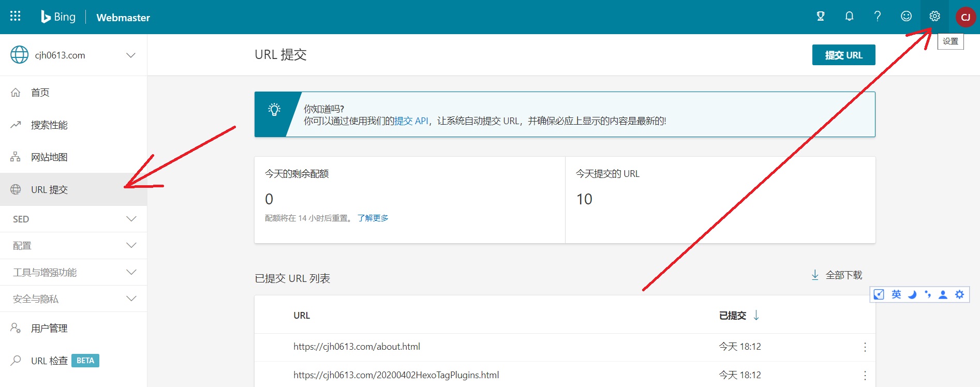
Task: Click the globe icon beside cjh0613.com
Action: [20, 55]
